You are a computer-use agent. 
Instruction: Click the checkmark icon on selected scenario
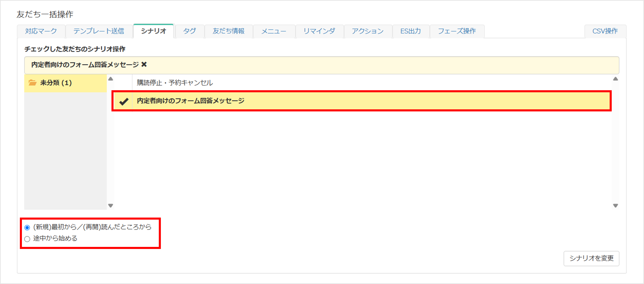click(x=123, y=101)
